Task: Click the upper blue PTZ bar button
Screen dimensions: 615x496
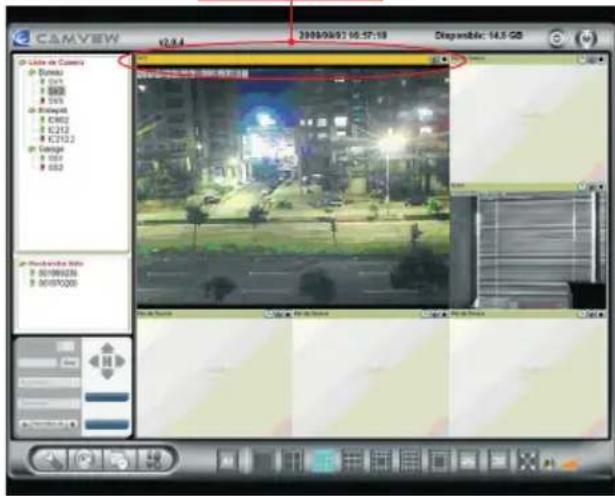Action: point(107,397)
